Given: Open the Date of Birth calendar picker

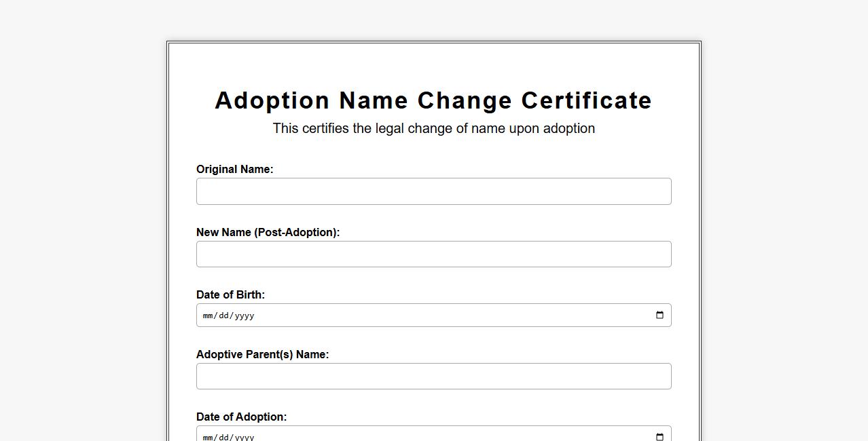Looking at the screenshot, I should [x=659, y=315].
